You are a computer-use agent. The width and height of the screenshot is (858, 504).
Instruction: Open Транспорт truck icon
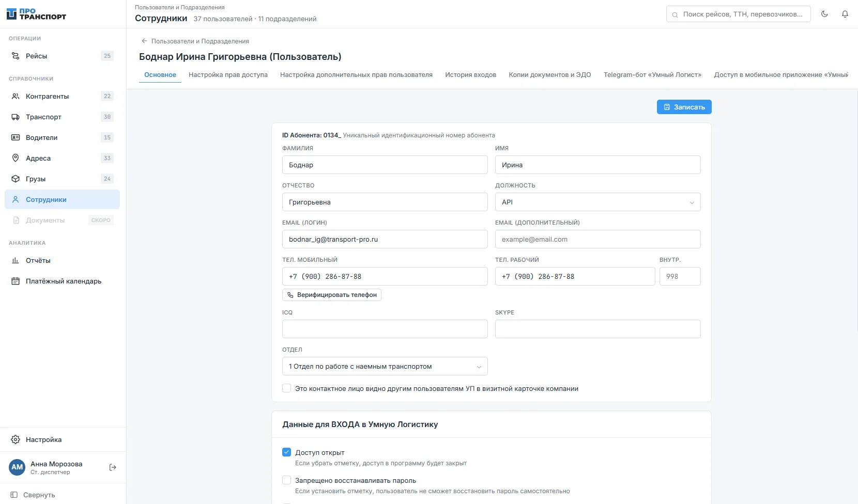click(16, 117)
